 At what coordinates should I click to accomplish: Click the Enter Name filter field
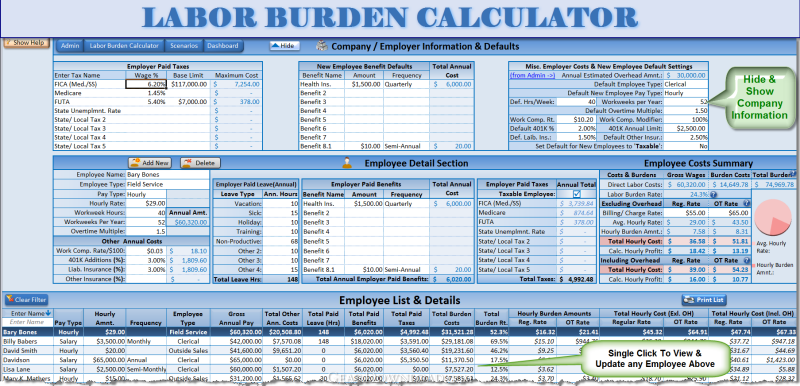coord(28,322)
